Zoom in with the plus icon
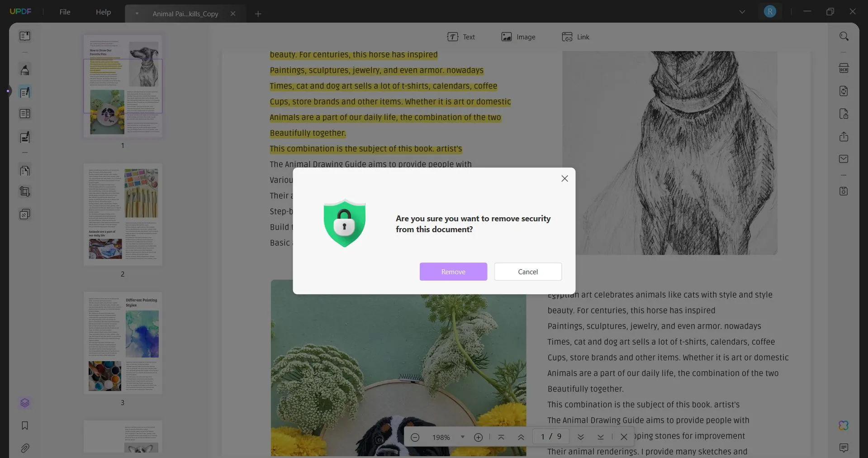Screen dimensions: 868x458 coord(478,437)
